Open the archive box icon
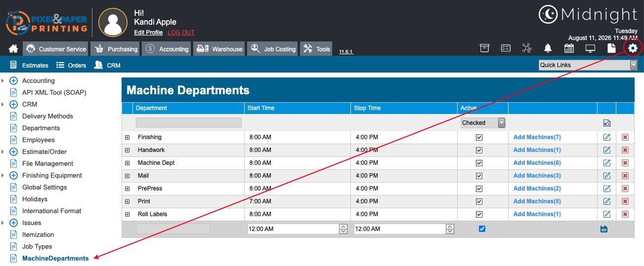 pyautogui.click(x=484, y=48)
